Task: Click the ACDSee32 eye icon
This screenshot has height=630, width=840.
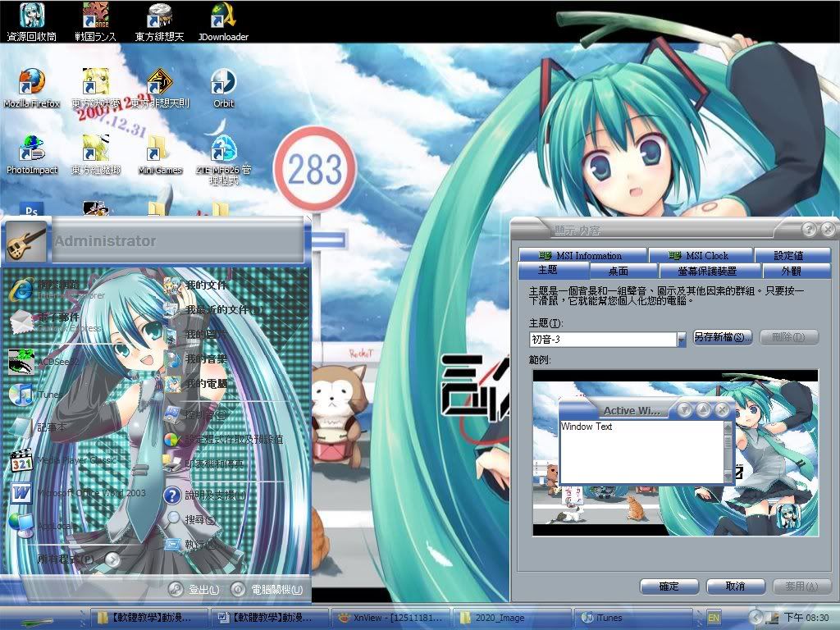Action: click(22, 362)
